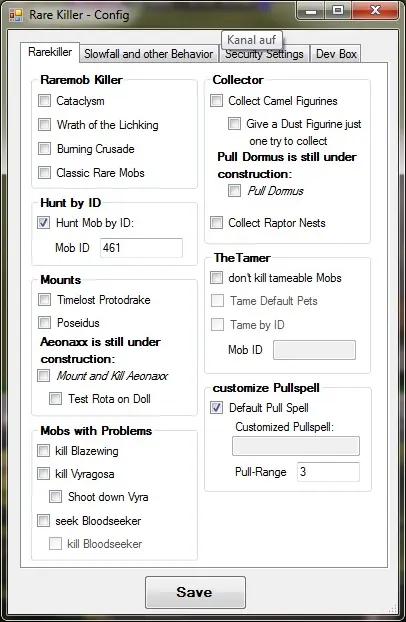Check Wrath of the Lichking option
The height and width of the screenshot is (622, 406).
pos(44,125)
